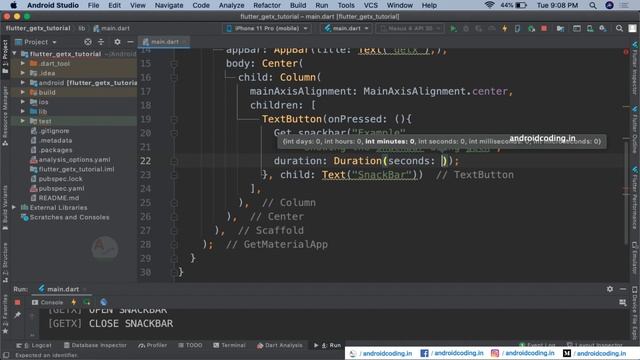Collapse all in Project panel header
This screenshot has height=360, width=640.
coord(101,42)
